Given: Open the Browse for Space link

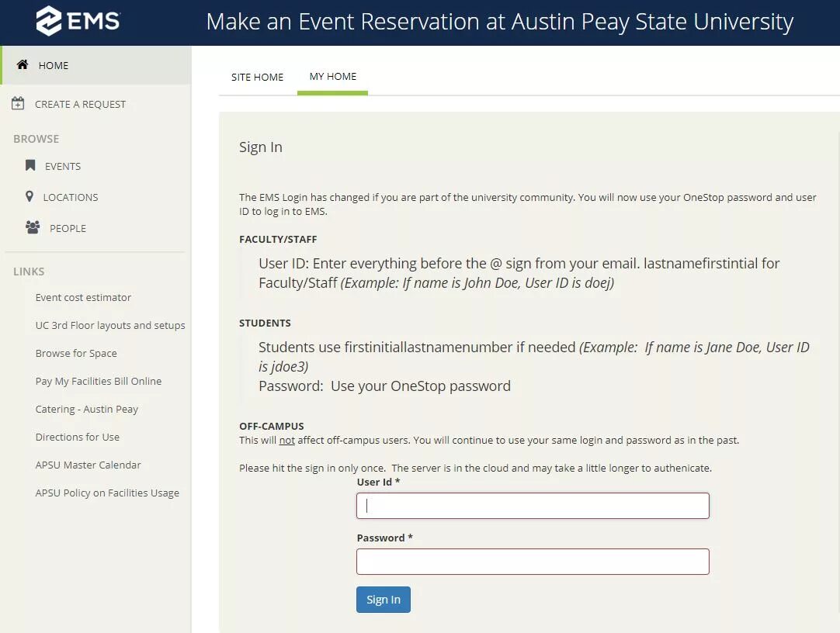Looking at the screenshot, I should pyautogui.click(x=76, y=353).
